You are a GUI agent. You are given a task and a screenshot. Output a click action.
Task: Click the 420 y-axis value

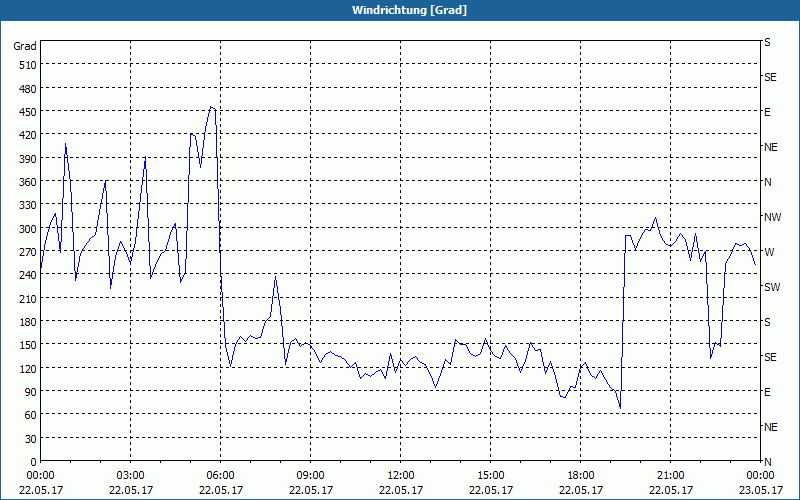tap(28, 135)
